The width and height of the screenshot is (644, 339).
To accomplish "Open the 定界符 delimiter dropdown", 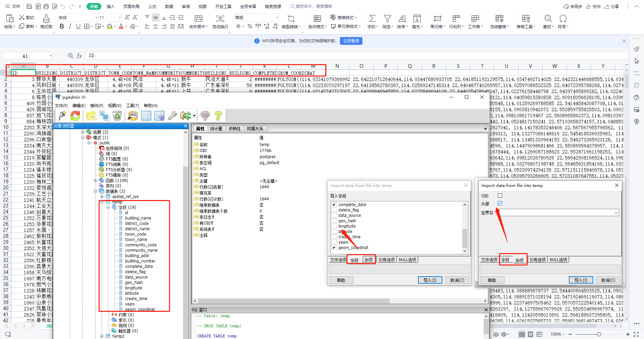I will [616, 212].
